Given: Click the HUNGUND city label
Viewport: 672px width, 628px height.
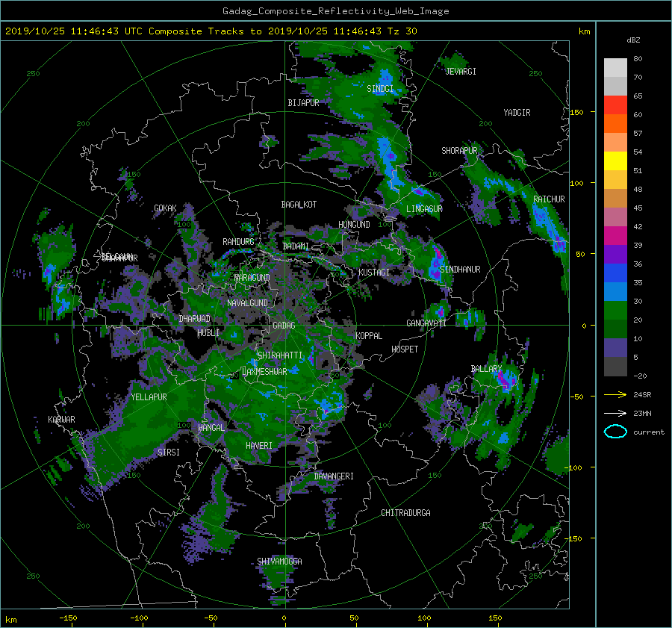Looking at the screenshot, I should pyautogui.click(x=354, y=225).
